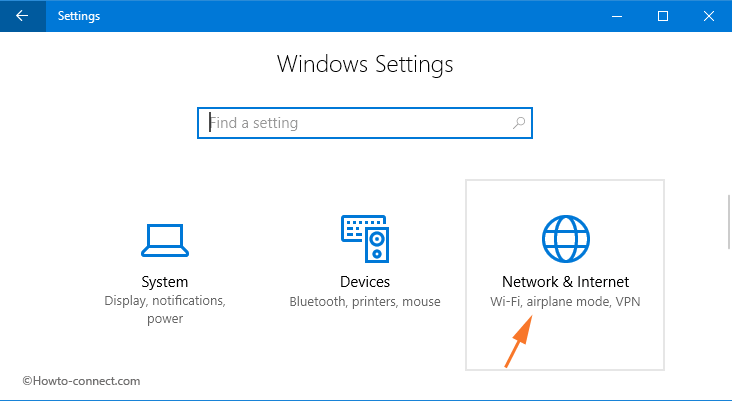Viewport: 732px width, 401px height.
Task: Open the System laptop icon
Action: (165, 240)
